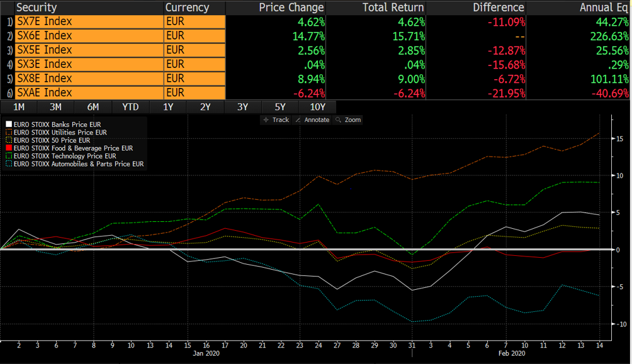This screenshot has height=364, width=632.
Task: Click the Track button label
Action: coord(281,120)
